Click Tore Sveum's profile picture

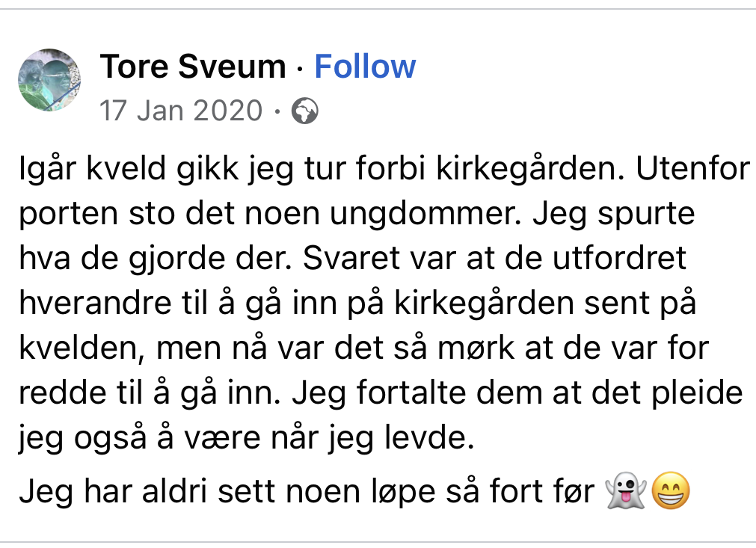pos(49,81)
